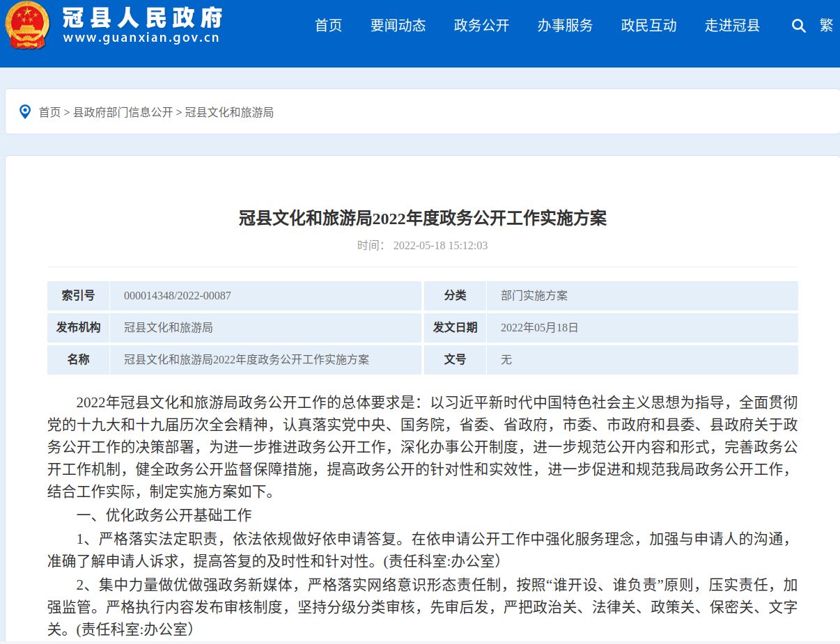Visit the 走进冠县 navigation item
Screen dimensions: 840x644
[x=732, y=26]
